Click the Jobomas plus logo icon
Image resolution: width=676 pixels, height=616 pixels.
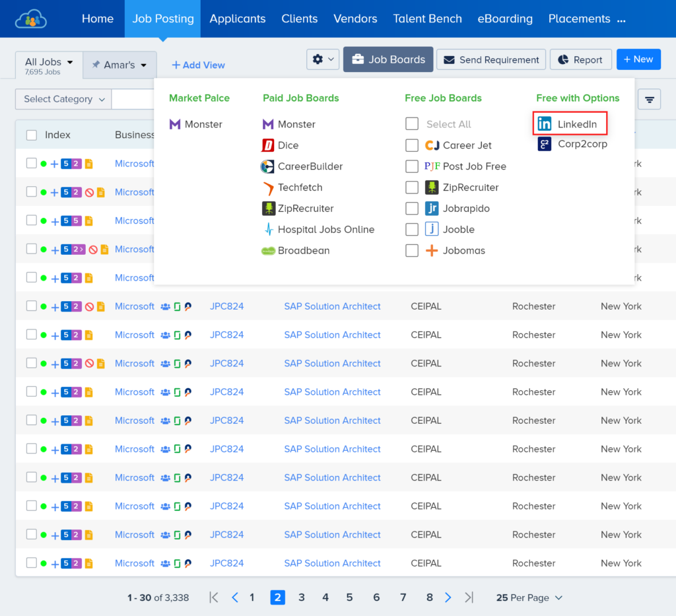point(432,250)
